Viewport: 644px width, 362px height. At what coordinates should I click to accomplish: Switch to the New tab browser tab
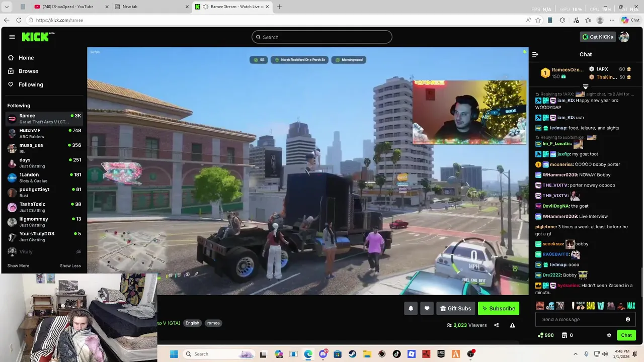point(151,7)
